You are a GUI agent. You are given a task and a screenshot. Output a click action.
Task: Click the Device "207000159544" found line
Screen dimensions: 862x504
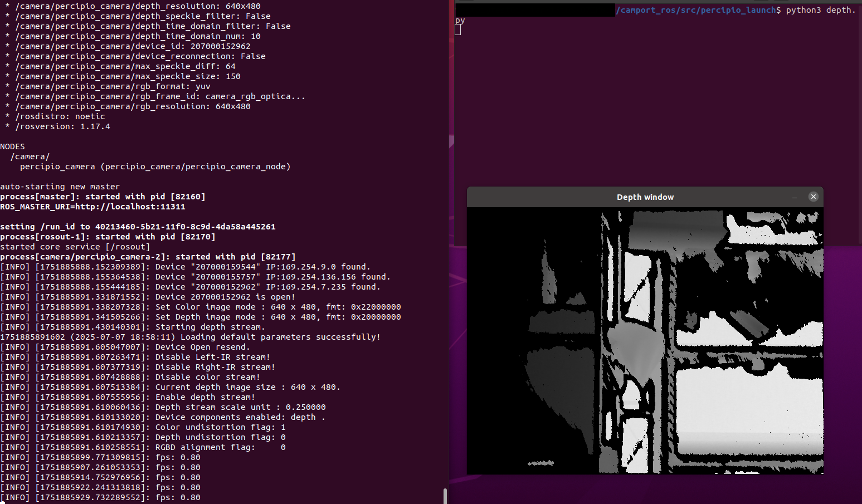pos(185,267)
